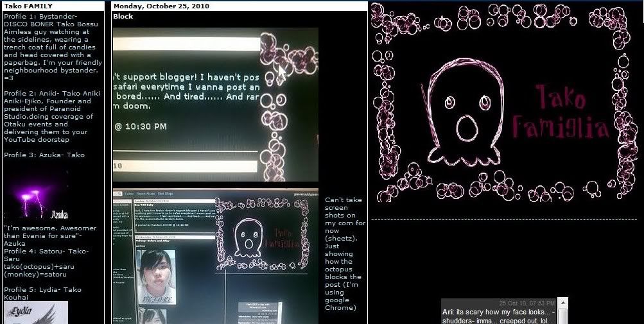Open the blog screen photo below the close-up

coord(216,256)
